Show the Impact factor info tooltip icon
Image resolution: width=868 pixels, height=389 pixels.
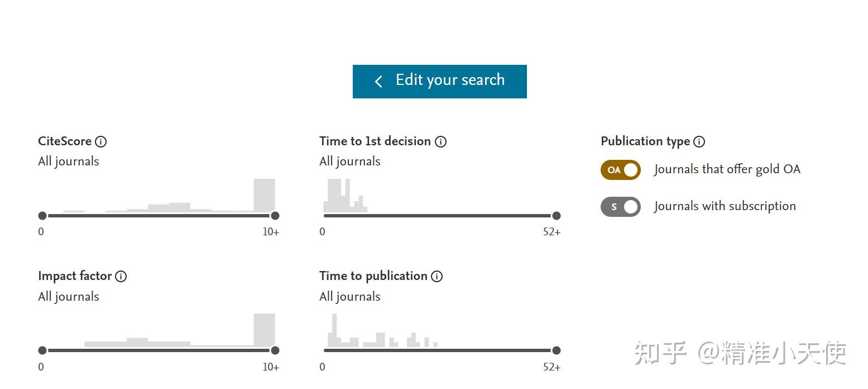[x=121, y=276]
